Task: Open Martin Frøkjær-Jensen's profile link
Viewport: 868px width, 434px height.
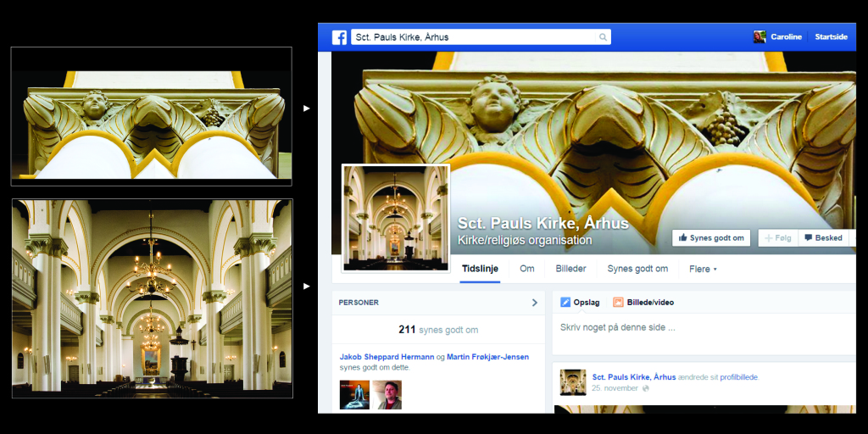Action: click(x=487, y=357)
